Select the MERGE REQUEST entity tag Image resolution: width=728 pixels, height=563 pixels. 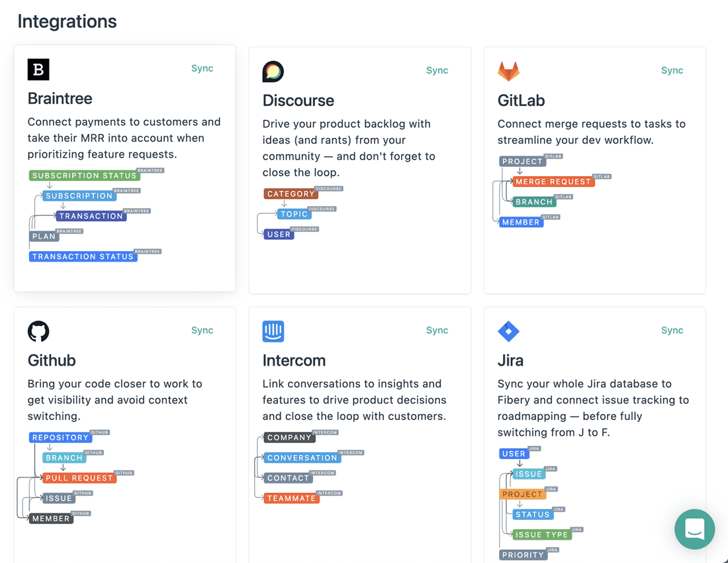(553, 181)
